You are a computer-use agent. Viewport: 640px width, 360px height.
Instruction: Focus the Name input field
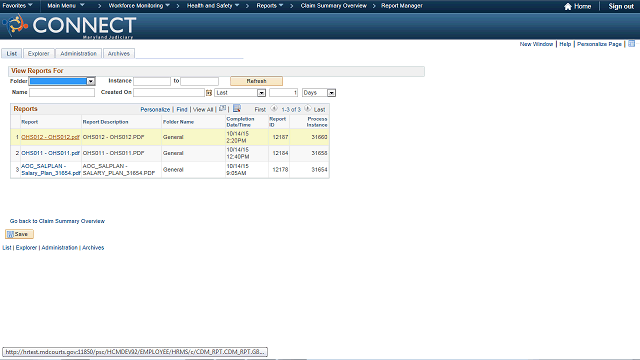click(x=62, y=93)
